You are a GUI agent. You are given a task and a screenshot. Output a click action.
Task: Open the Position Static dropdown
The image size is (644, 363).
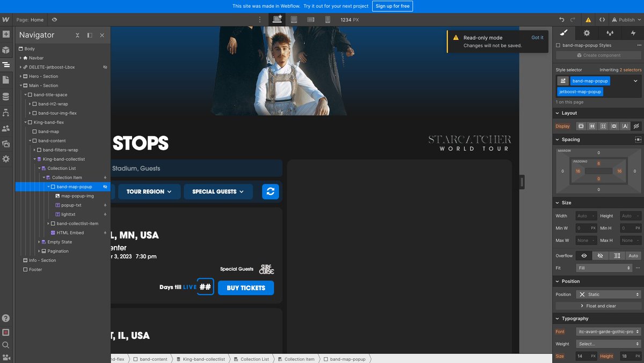[x=609, y=294]
